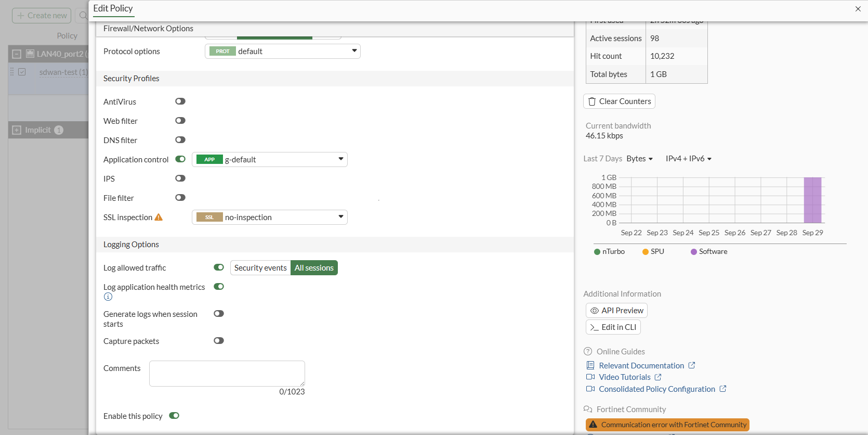Viewport: 868px width, 435px height.
Task: Toggle the nTurbo legend green dot
Action: [597, 252]
